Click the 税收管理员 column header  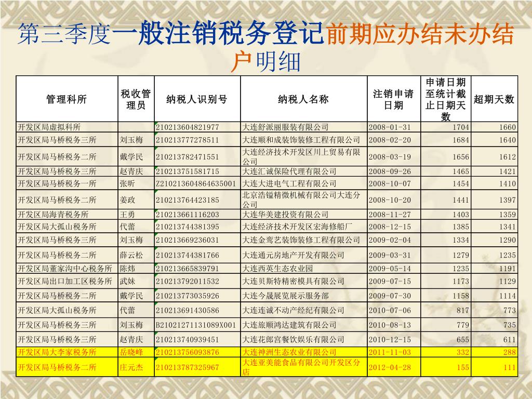[x=136, y=99]
